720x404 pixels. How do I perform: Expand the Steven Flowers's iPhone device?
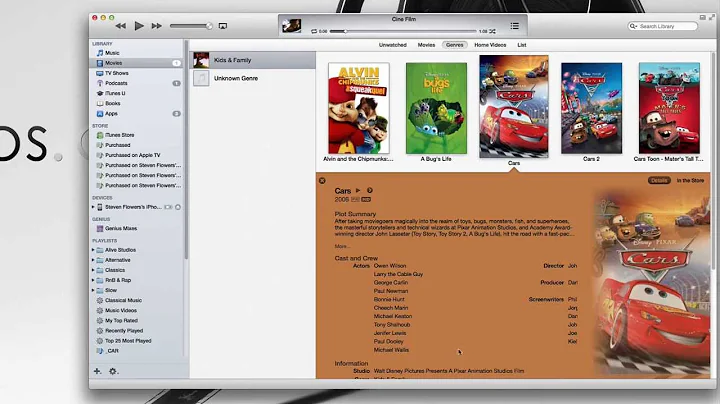(x=93, y=207)
